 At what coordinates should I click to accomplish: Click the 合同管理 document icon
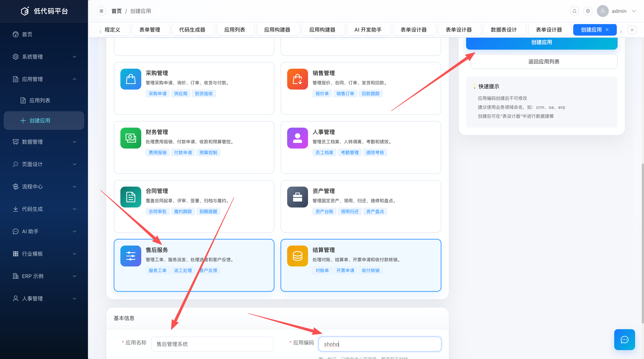(x=131, y=197)
